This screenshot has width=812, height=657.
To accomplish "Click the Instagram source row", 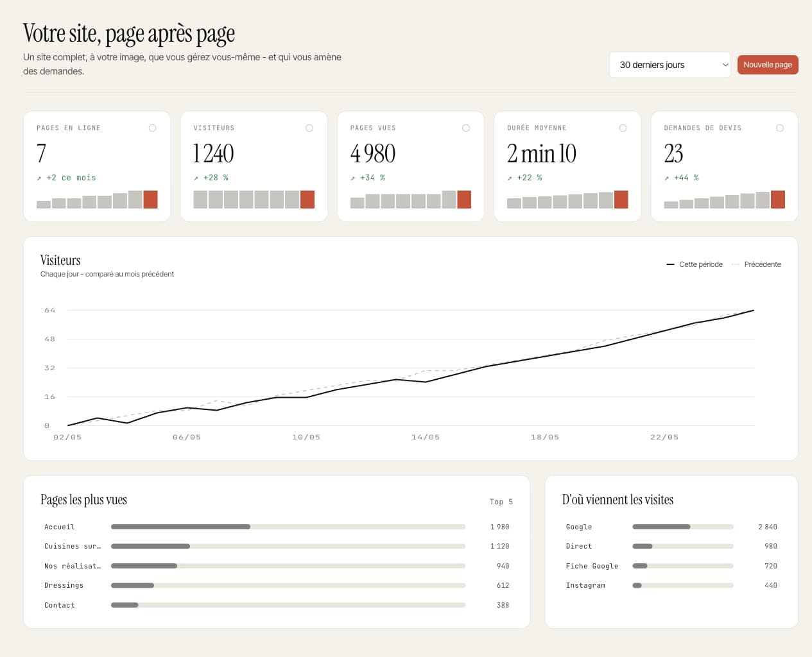I will point(671,585).
